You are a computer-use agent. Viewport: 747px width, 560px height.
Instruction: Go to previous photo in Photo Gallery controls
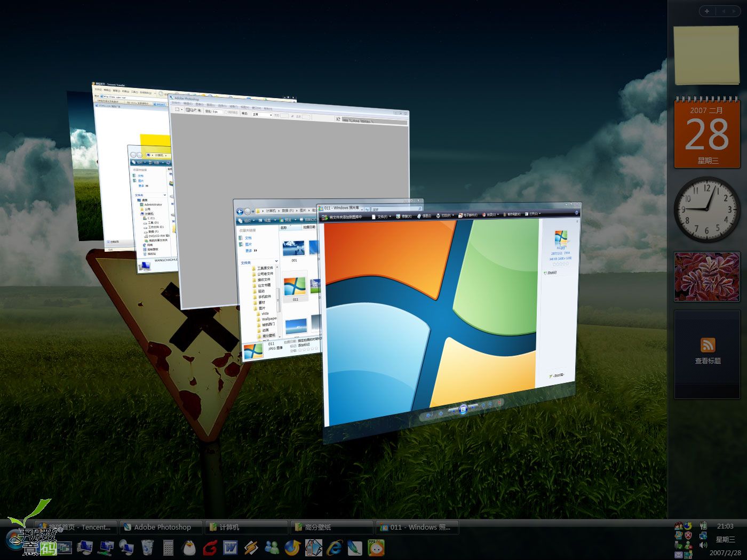click(454, 411)
